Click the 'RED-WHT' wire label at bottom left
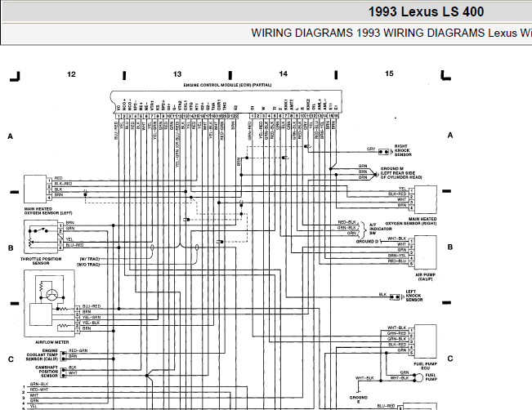532x410 pixels. 39,390
